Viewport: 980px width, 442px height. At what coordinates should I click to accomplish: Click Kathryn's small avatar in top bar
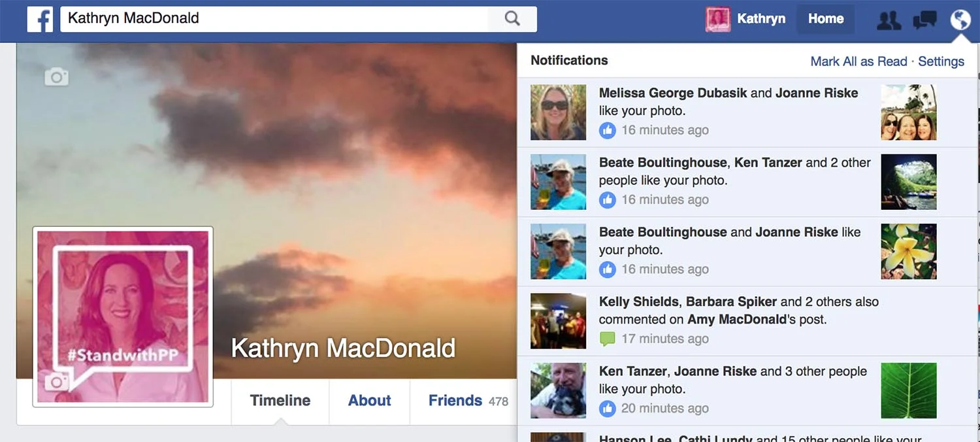(x=718, y=19)
